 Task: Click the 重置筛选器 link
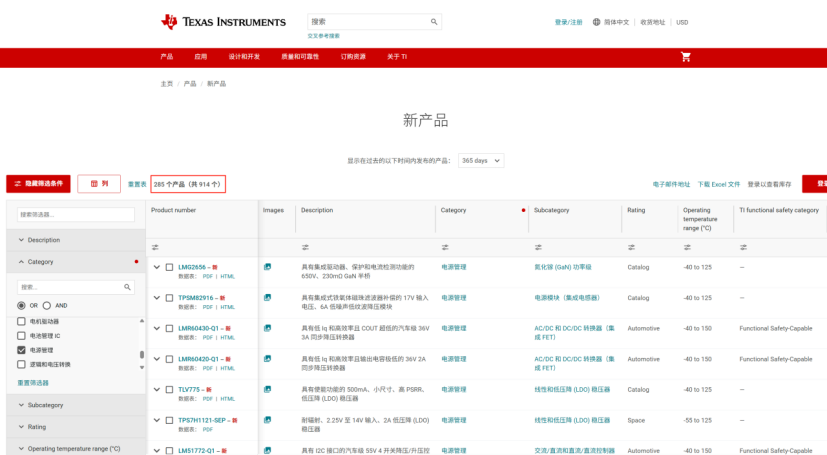click(x=33, y=383)
